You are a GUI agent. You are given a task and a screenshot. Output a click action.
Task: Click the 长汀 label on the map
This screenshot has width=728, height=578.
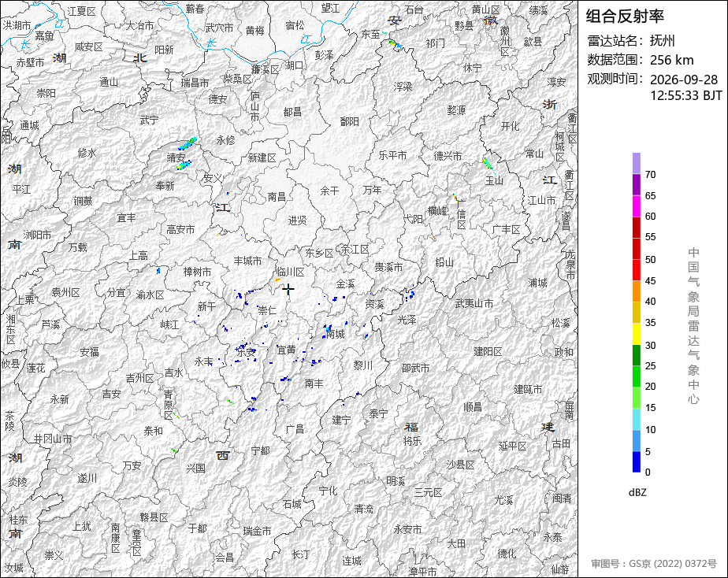click(301, 554)
